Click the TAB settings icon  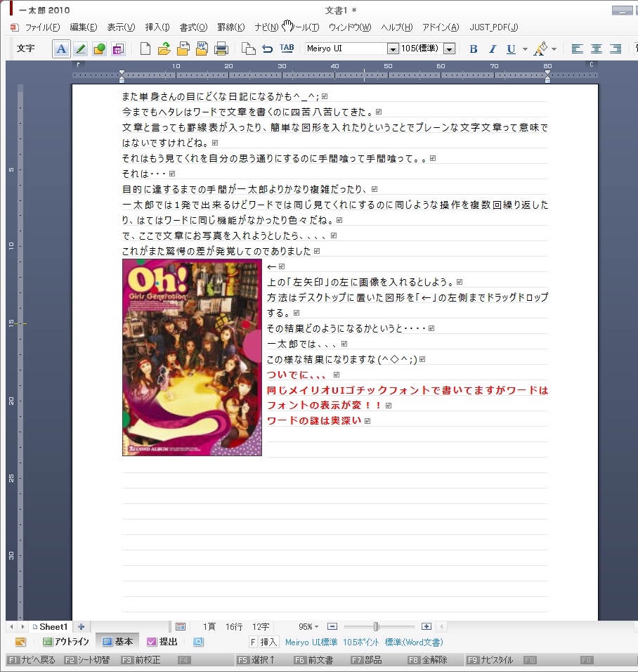[287, 49]
